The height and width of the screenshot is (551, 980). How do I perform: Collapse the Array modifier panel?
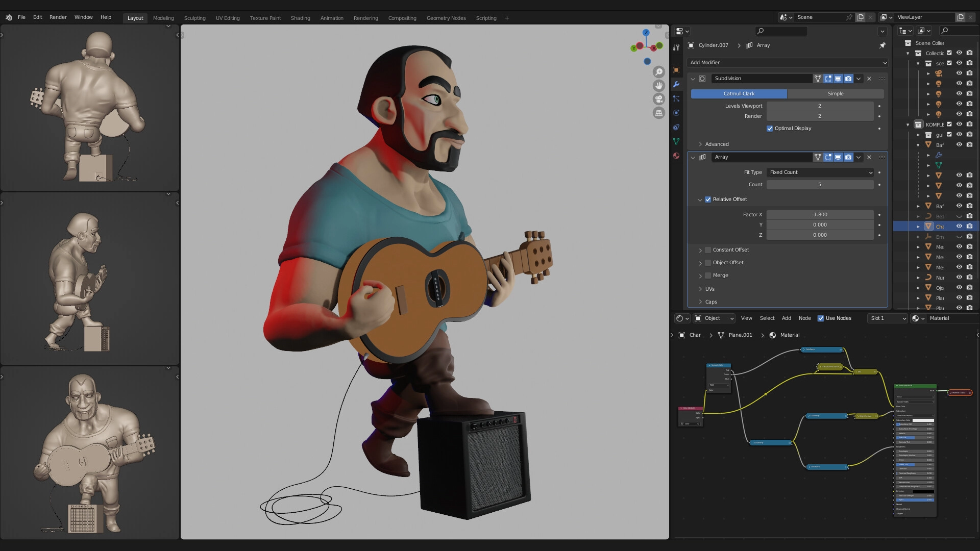(x=693, y=158)
